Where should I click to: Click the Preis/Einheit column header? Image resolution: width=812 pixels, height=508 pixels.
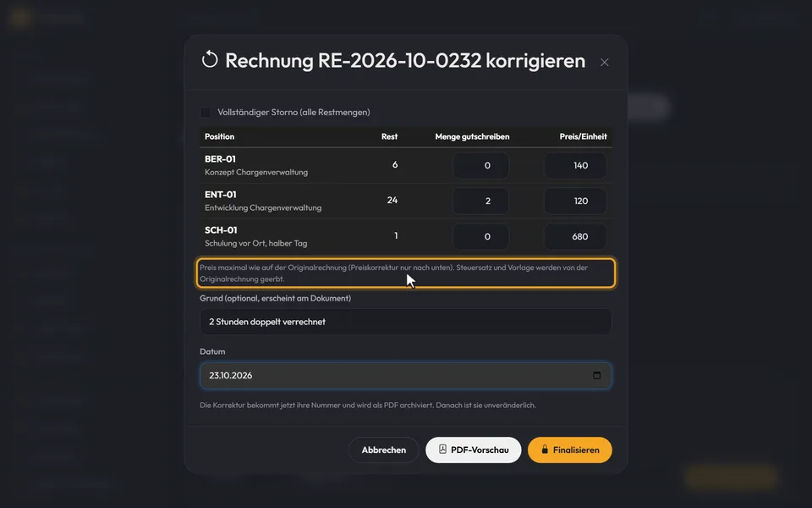click(583, 137)
